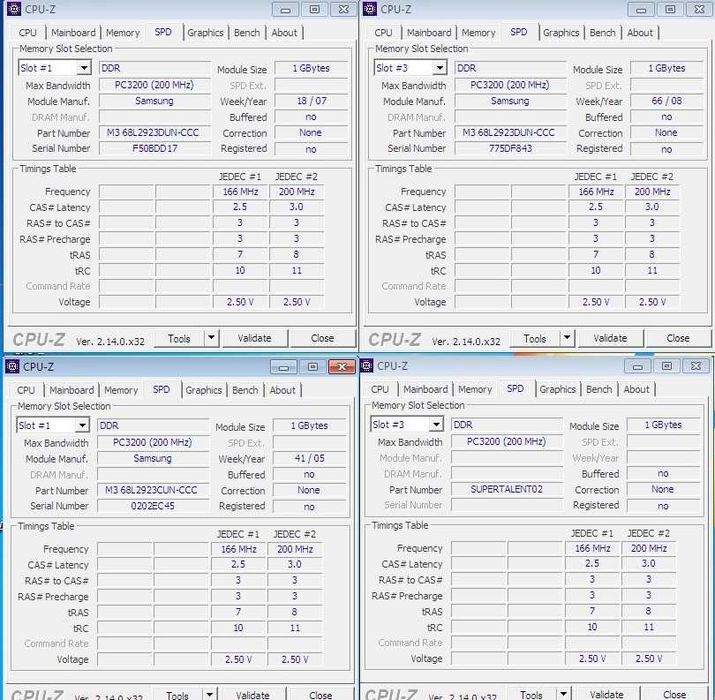Screen dimensions: 715x700
Task: Open Graphics tab in 41 / 05 window
Action: [x=203, y=390]
